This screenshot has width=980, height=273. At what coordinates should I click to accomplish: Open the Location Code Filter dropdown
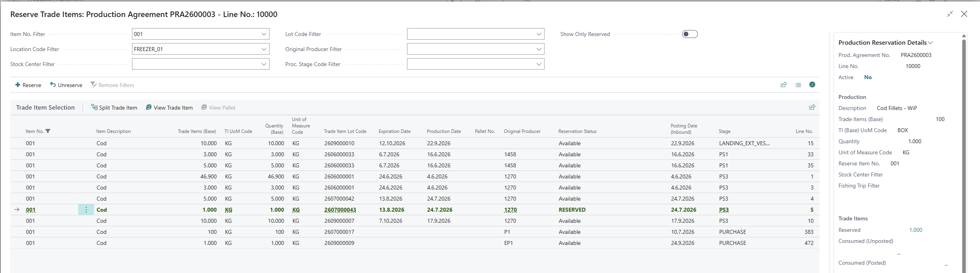tap(264, 49)
